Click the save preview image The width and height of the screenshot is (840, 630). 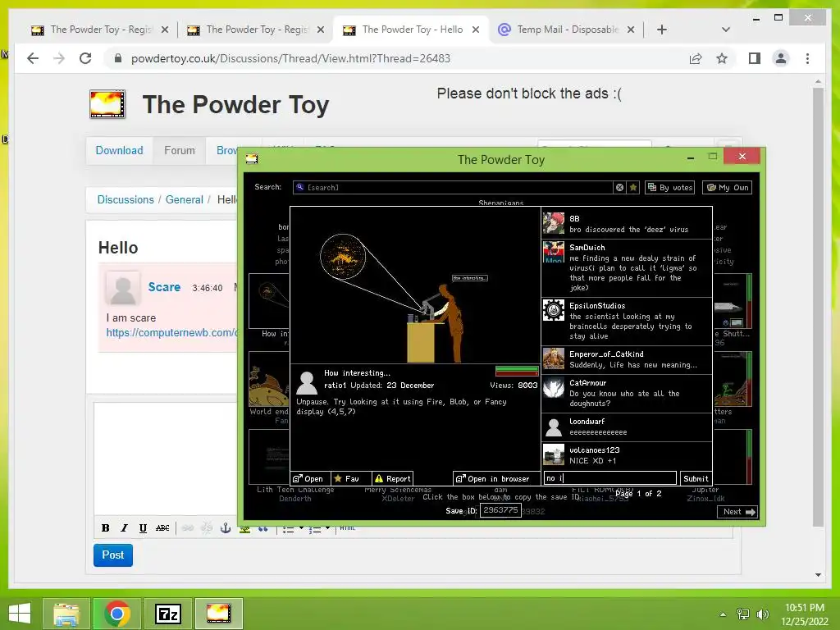pyautogui.click(x=415, y=285)
